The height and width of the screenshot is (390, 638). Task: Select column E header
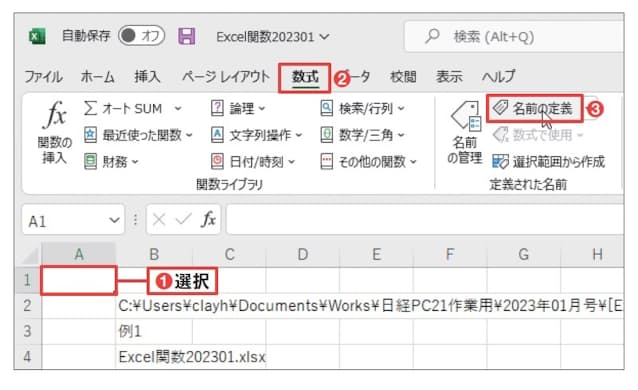[376, 255]
